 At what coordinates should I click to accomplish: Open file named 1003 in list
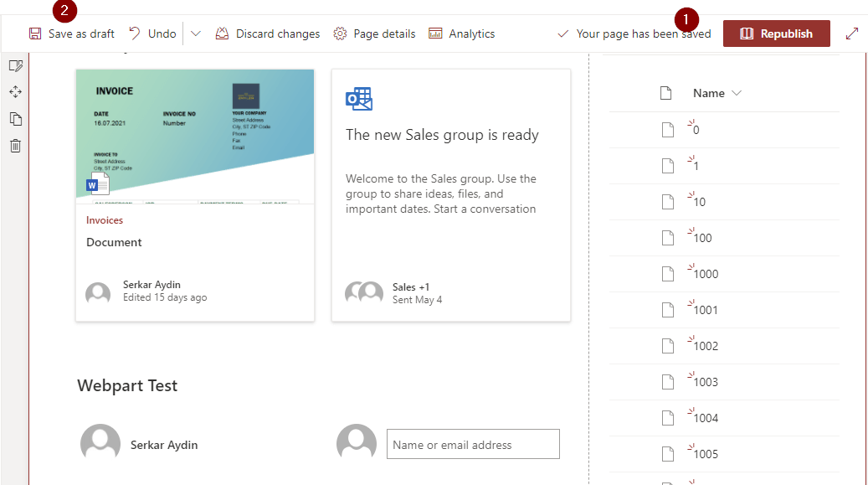706,382
